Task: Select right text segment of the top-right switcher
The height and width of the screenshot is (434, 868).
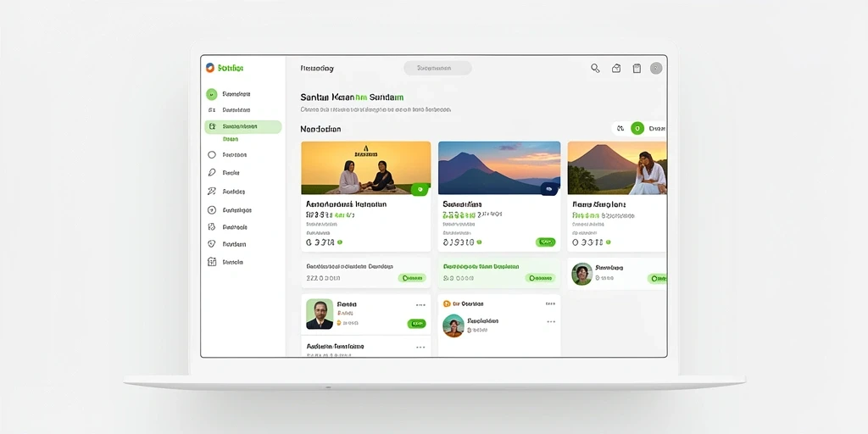Action: [657, 129]
